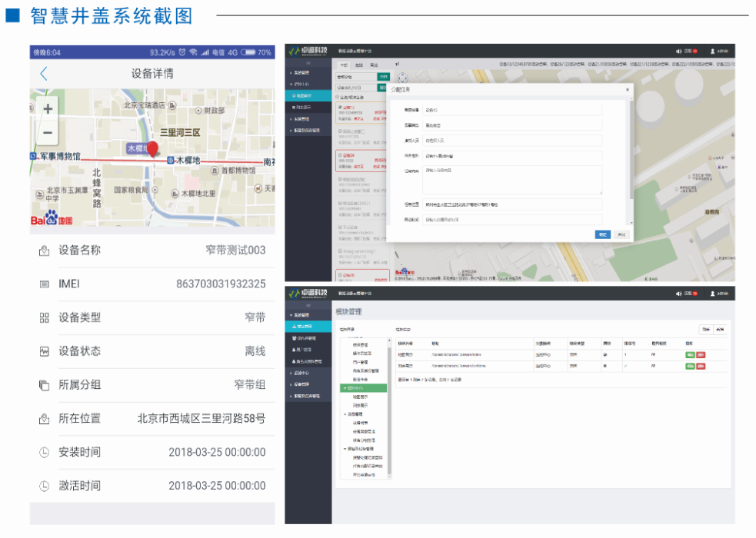The height and width of the screenshot is (538, 756).
Task: Check the fourth device card checkbox
Action: pos(341,179)
